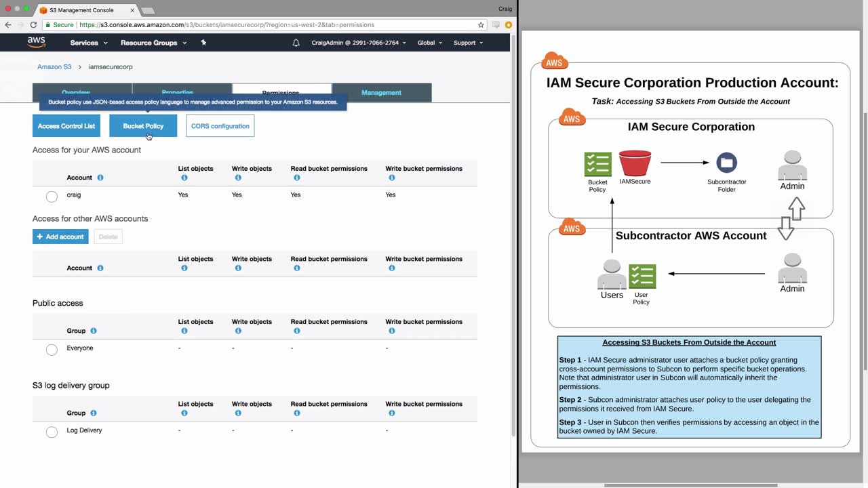Click the green Bucket Policy icon in the diagram
868x488 pixels.
coord(597,164)
